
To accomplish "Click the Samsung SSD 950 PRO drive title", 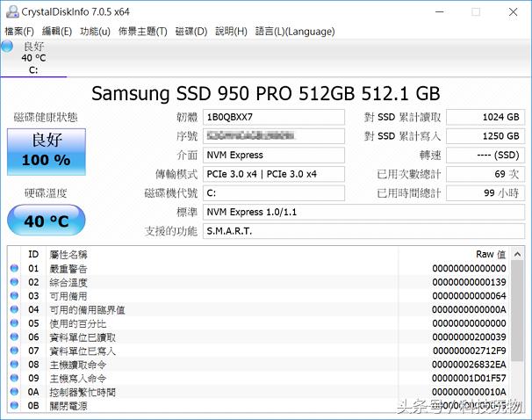I will (266, 93).
